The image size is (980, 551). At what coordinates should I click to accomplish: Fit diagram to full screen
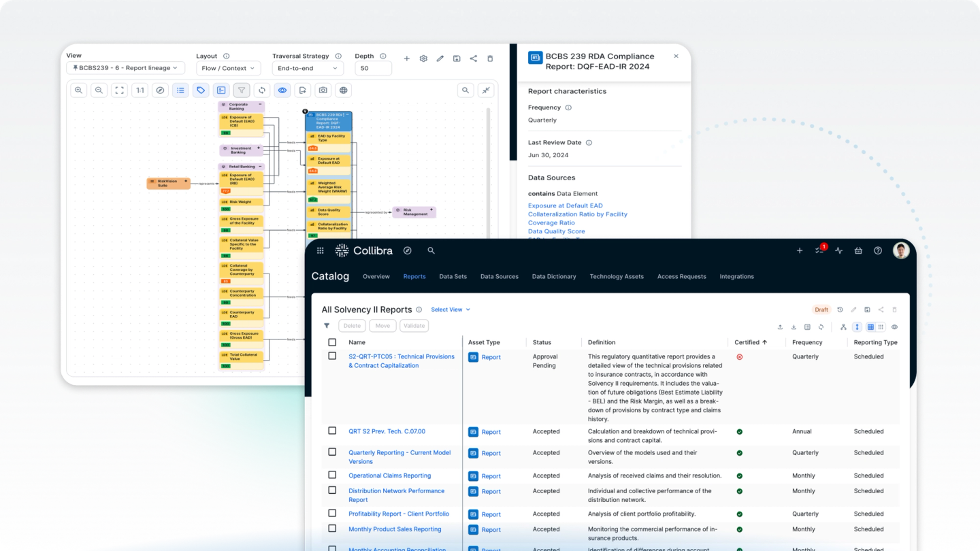119,90
